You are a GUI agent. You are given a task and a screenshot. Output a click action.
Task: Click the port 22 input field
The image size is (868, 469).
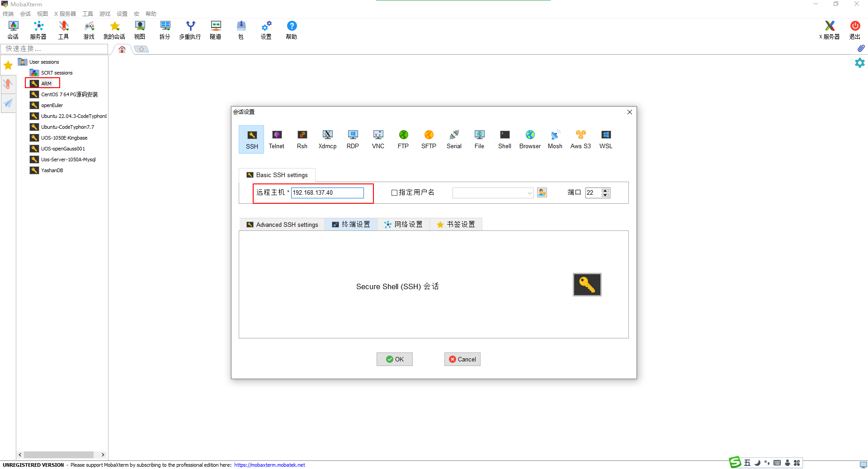pos(593,192)
